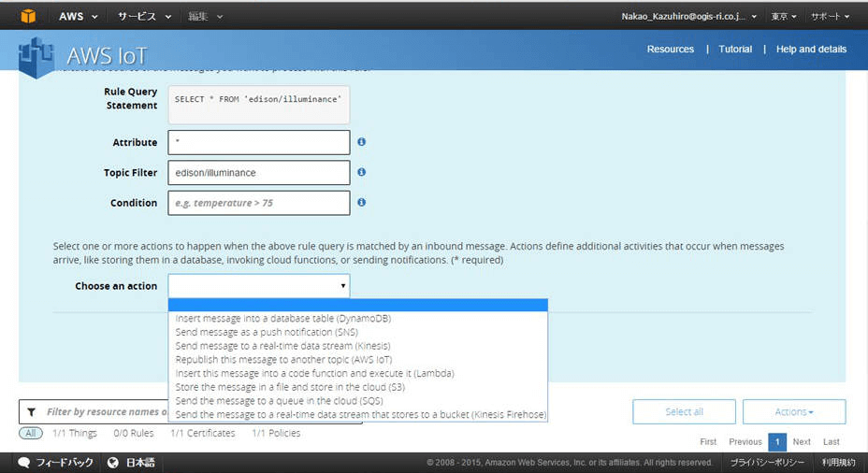868x473 pixels.
Task: Open the 利用規約 terms of use link
Action: pos(838,463)
